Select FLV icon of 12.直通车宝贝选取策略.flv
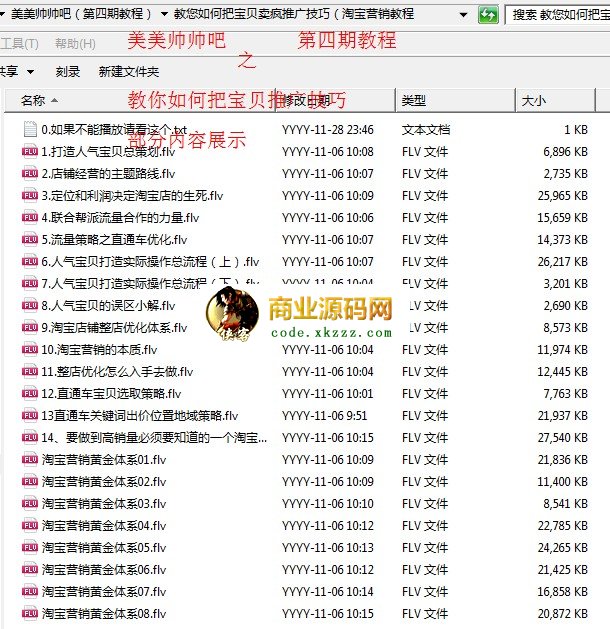Image resolution: width=610 pixels, height=629 pixels. (30, 394)
